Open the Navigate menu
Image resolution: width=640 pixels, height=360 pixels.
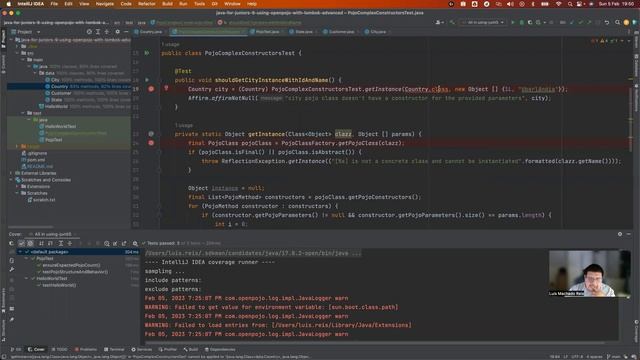point(104,4)
